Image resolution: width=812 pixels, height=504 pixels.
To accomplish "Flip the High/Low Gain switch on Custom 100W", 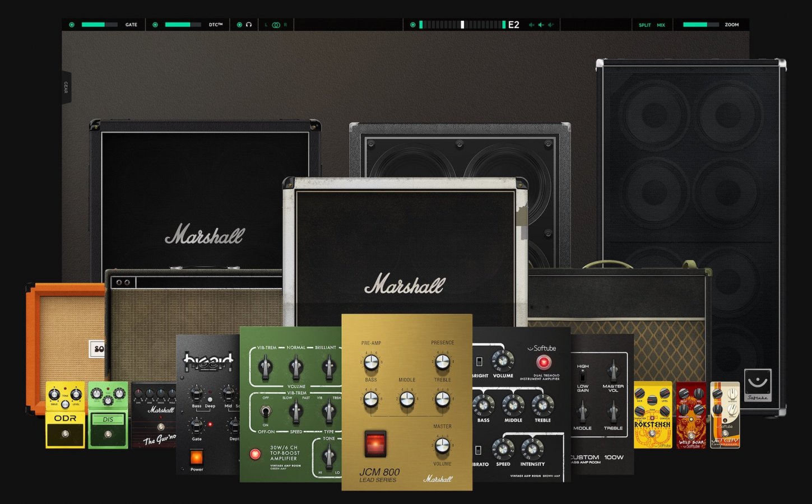I will (x=583, y=375).
